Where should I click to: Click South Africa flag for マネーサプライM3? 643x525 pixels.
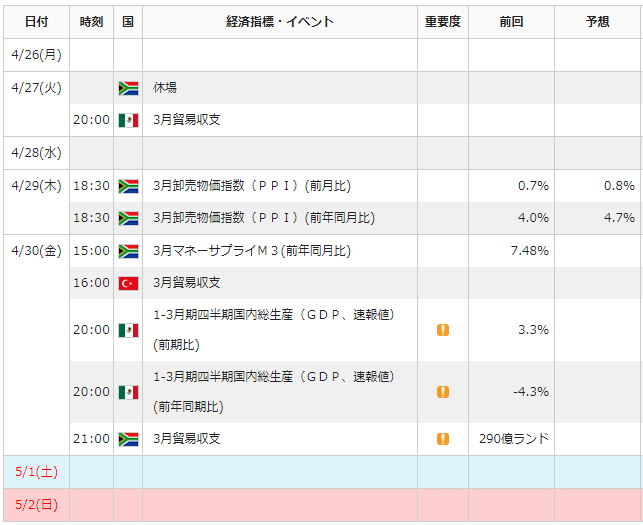(x=128, y=251)
